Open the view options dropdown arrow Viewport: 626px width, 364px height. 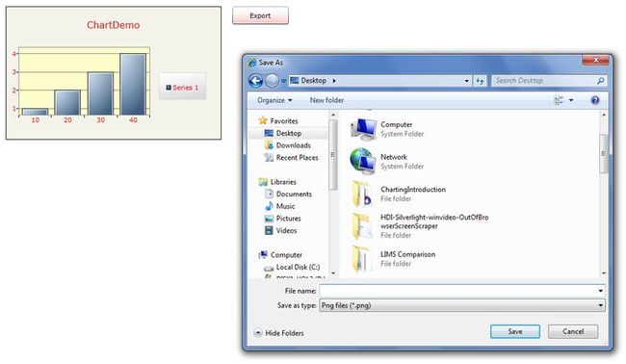click(571, 100)
